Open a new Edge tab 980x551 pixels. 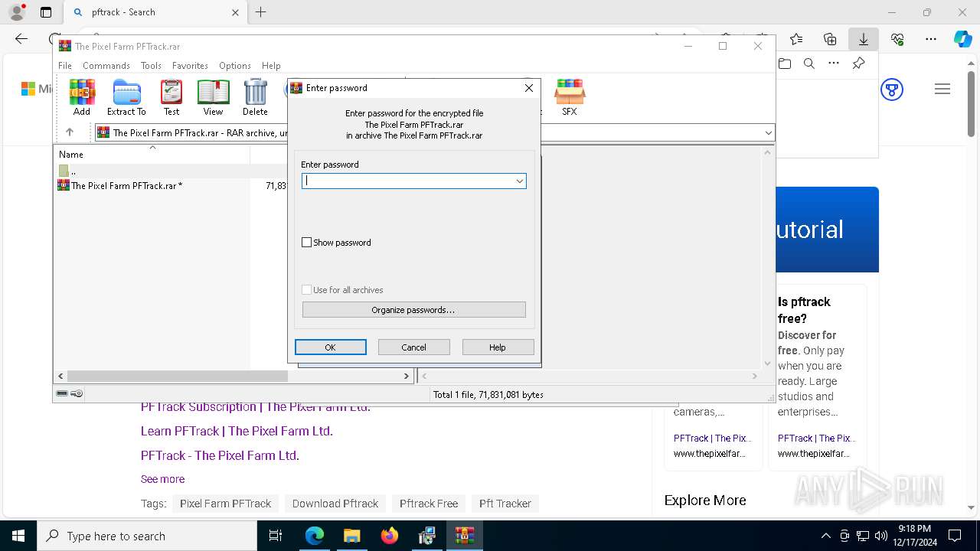pyautogui.click(x=261, y=12)
